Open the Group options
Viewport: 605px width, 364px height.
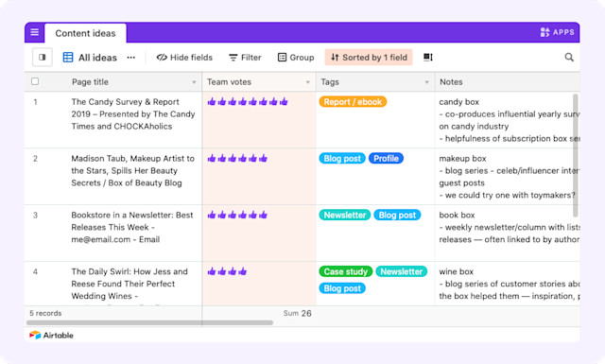pos(296,57)
